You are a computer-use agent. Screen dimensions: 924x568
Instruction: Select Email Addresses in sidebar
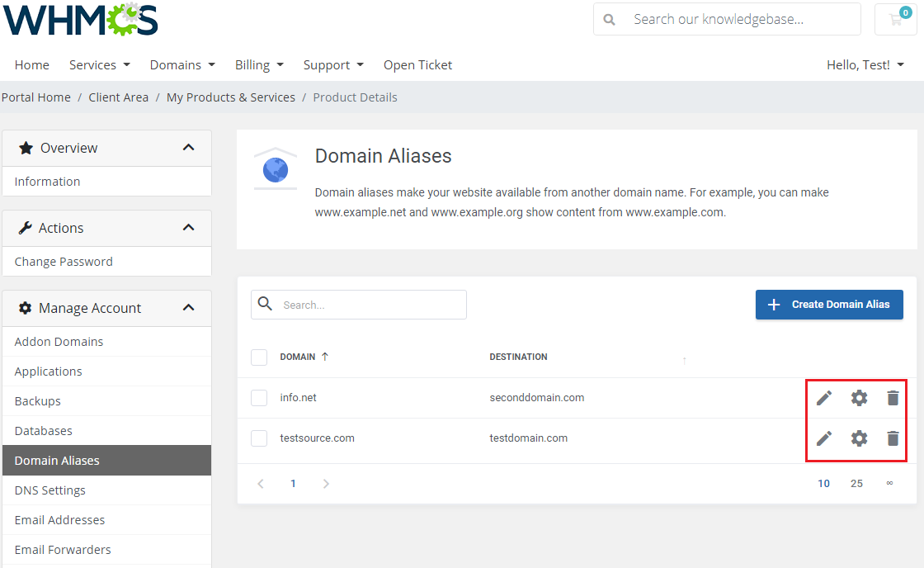tap(106, 519)
